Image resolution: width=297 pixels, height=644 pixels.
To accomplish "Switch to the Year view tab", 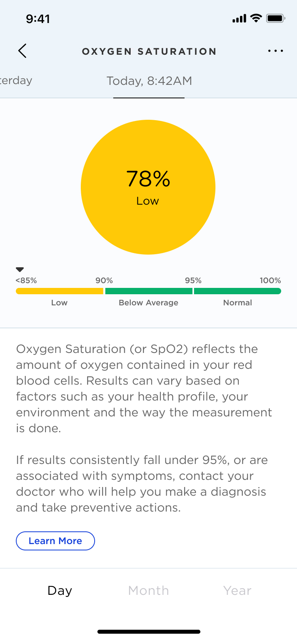I will pos(237,590).
